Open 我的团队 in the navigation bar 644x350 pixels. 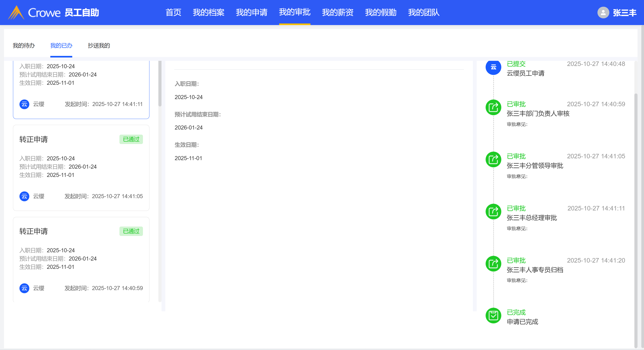pos(423,13)
